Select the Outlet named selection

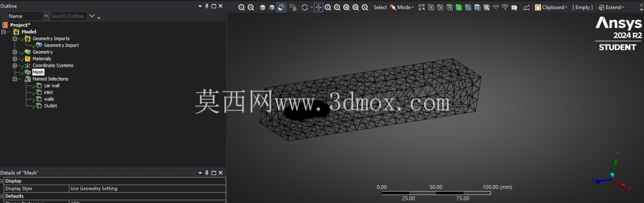coord(51,106)
